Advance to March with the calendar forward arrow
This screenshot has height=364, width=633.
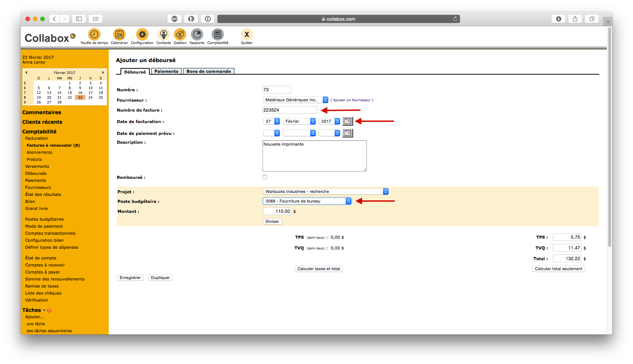pos(103,72)
